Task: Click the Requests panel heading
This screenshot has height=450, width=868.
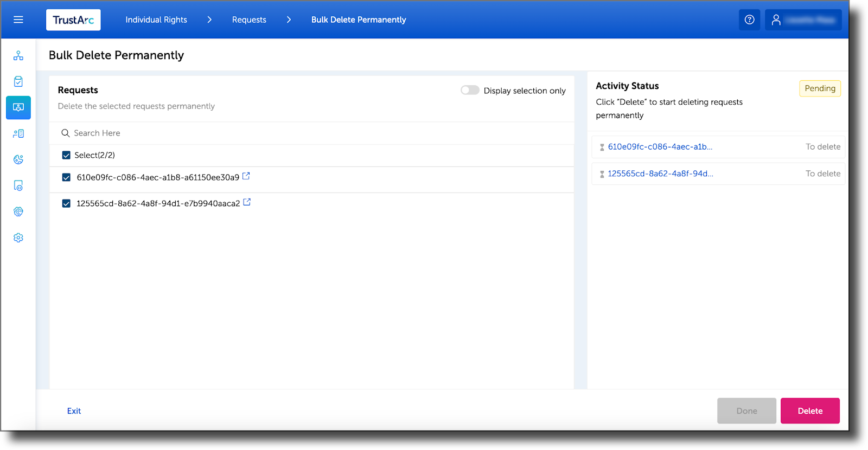Action: pos(78,90)
